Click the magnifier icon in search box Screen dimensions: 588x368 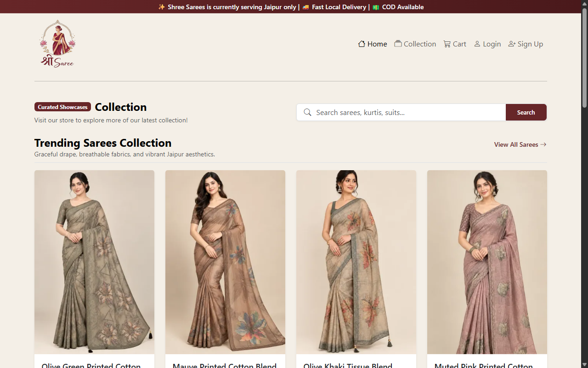308,112
